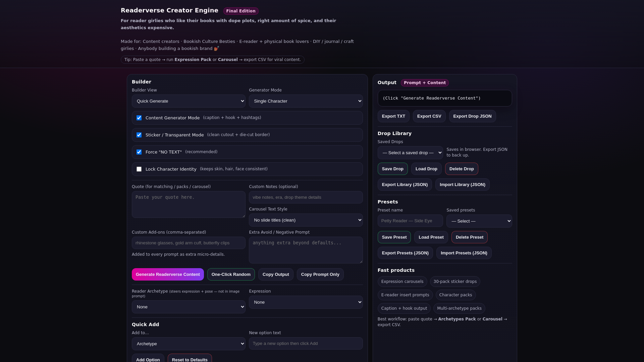
Task: Click the tip pill about Expression Pack
Action: (x=213, y=60)
